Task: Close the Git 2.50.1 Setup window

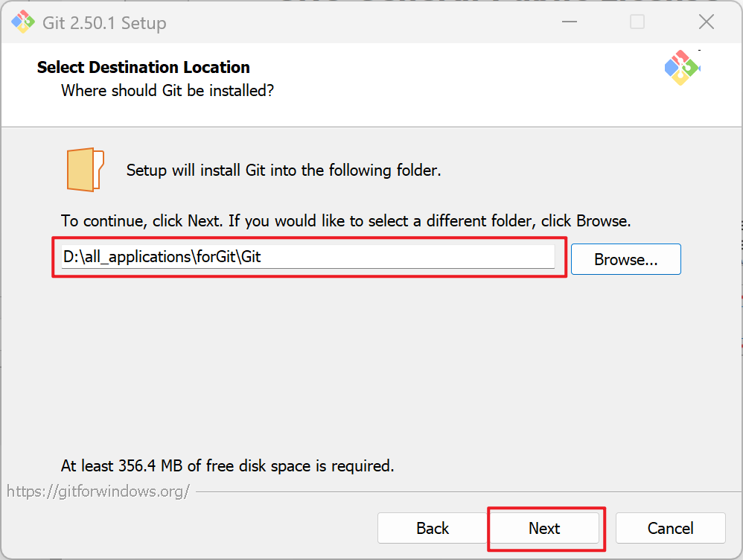Action: (707, 22)
